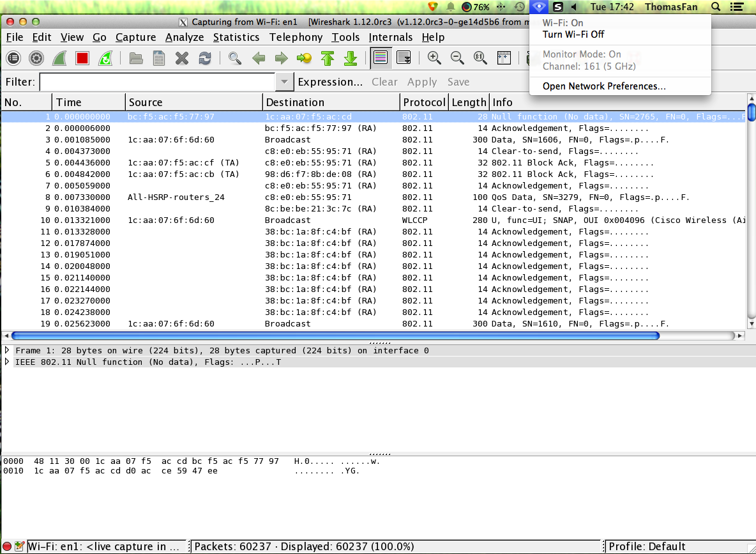Zoom in on packet text

(x=434, y=58)
